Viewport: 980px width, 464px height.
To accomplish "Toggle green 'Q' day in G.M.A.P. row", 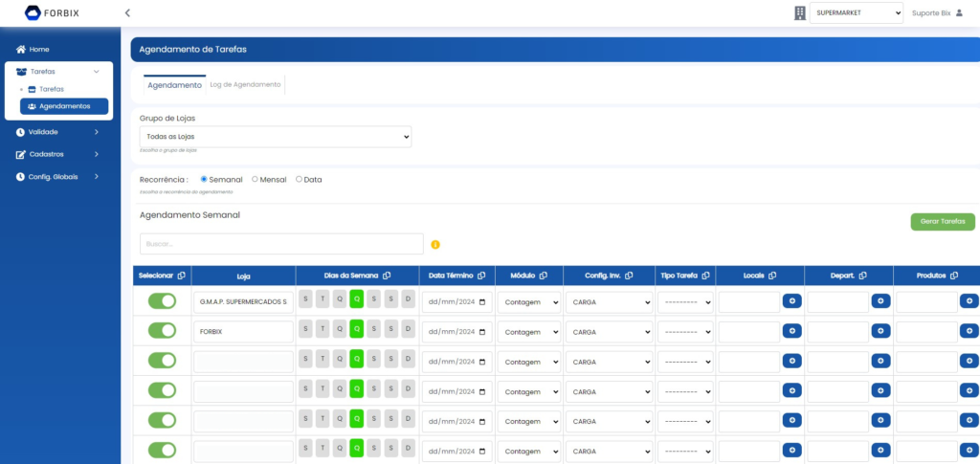I will [x=356, y=301].
